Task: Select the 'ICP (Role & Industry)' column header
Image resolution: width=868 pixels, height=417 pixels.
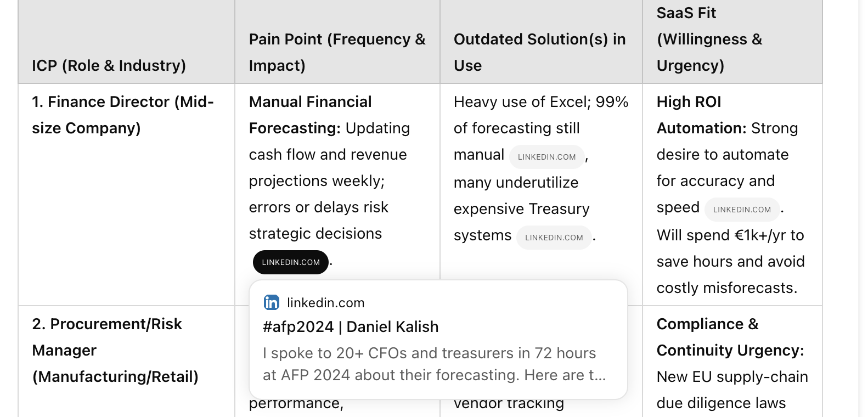Action: pyautogui.click(x=109, y=66)
